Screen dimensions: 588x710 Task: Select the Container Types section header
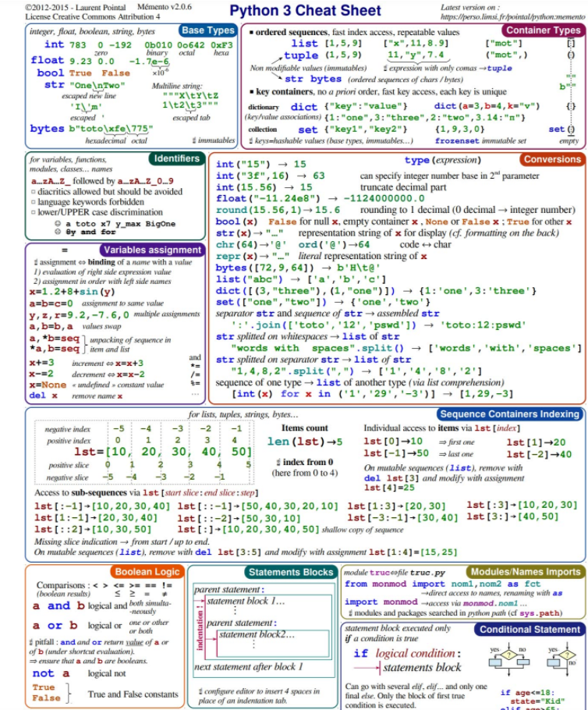(543, 30)
